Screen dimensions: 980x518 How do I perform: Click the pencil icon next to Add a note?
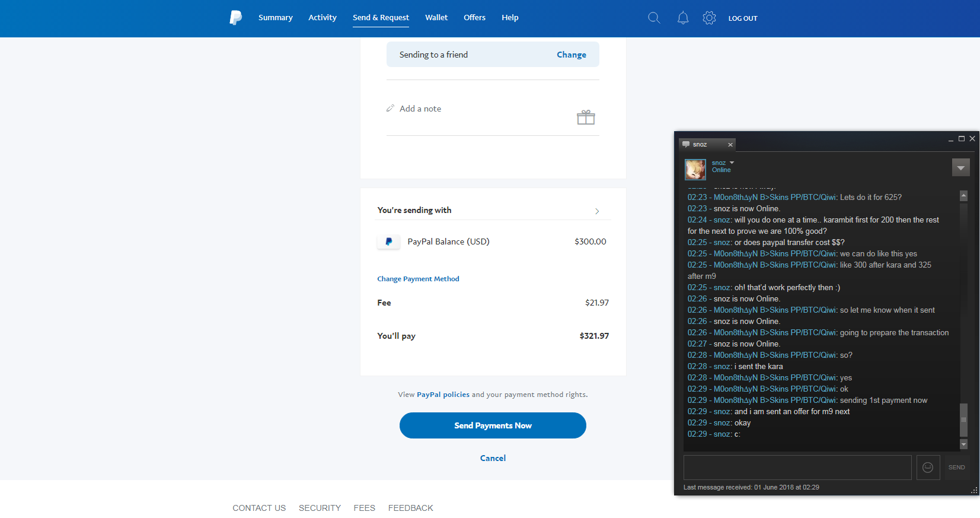point(390,109)
